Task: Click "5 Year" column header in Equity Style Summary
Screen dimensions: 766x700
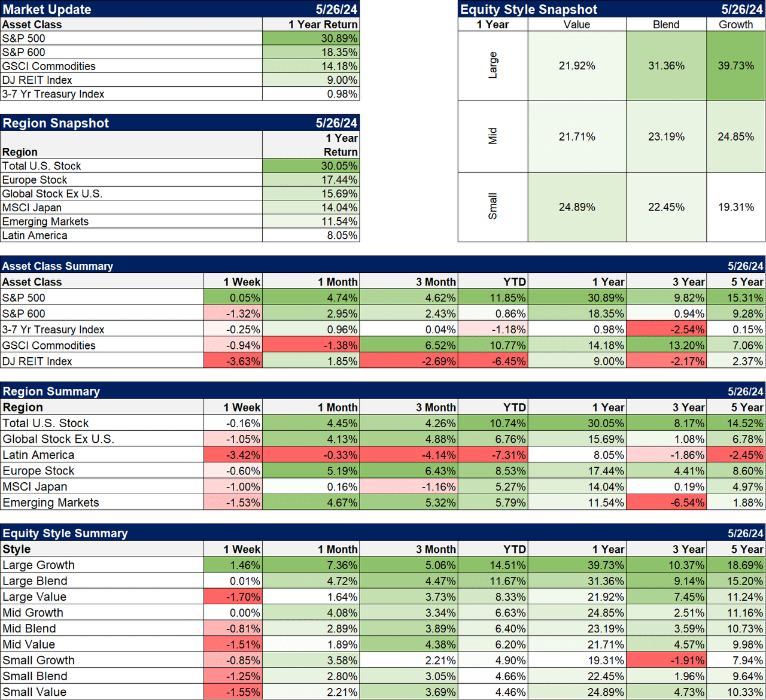Action: tap(747, 549)
